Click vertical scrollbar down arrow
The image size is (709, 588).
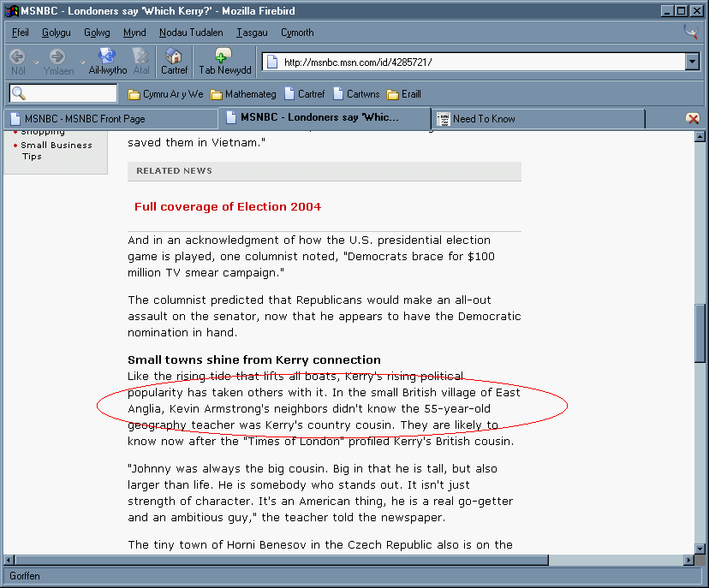700,549
